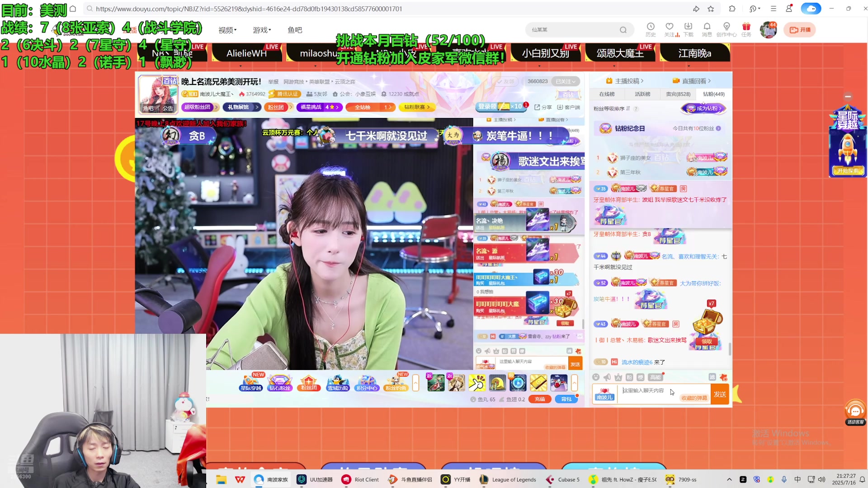
Task: Select the blue energy orb gift
Action: pyautogui.click(x=518, y=383)
